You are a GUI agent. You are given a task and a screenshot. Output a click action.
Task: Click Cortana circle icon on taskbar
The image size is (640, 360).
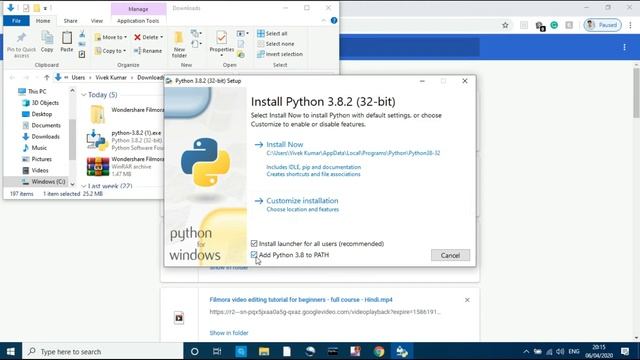pyautogui.click(x=195, y=351)
